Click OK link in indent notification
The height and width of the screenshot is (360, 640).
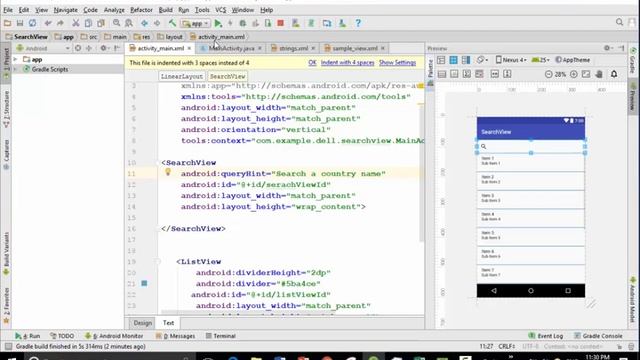point(312,62)
